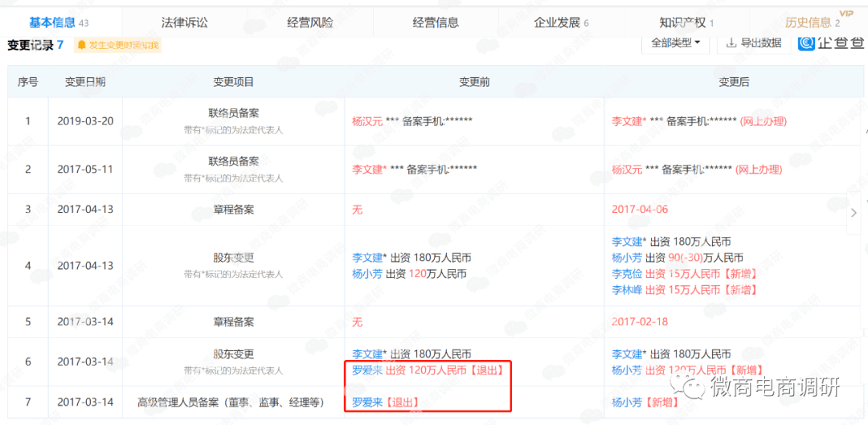
Task: Click the 变更日期 column header
Action: click(85, 82)
